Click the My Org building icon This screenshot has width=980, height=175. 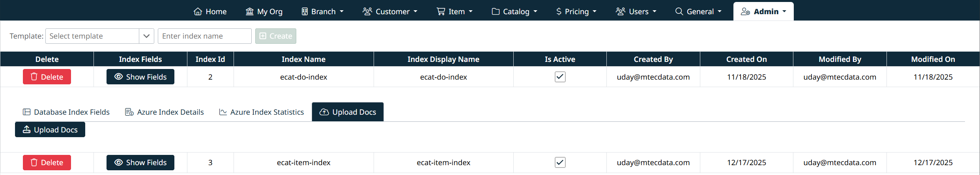(x=249, y=11)
